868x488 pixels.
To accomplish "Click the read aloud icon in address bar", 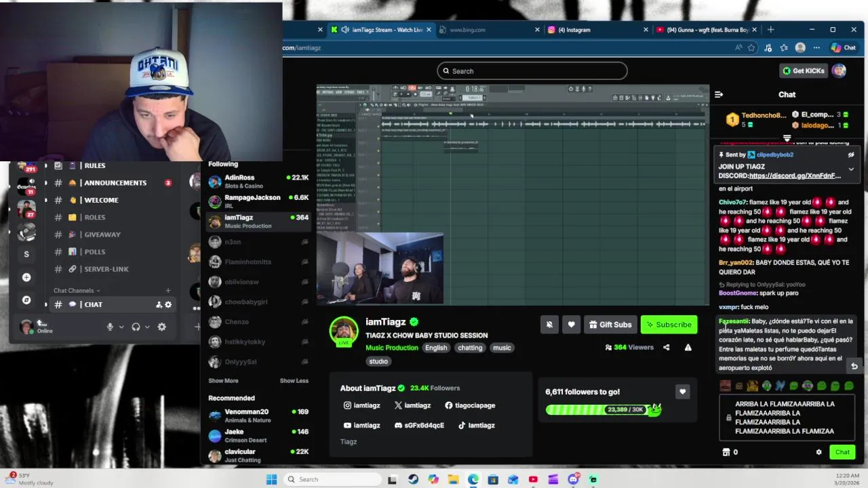I will [738, 48].
